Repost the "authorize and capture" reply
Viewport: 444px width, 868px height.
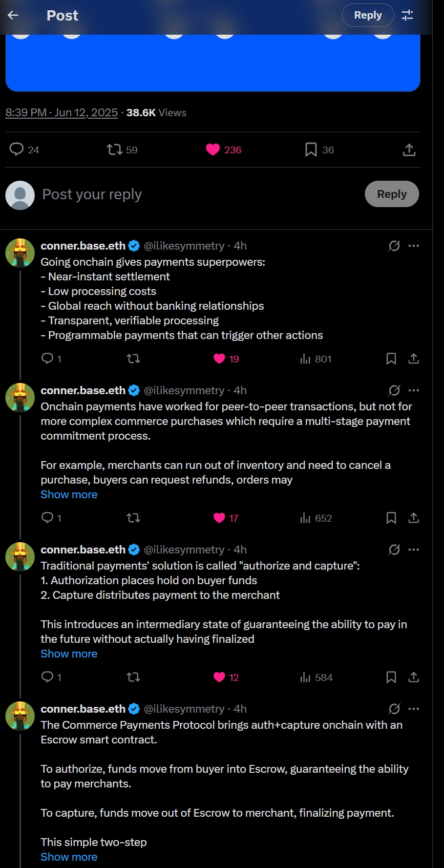tap(133, 677)
